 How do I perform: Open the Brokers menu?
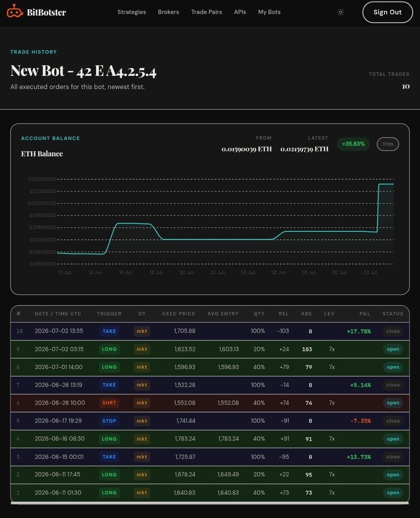coord(168,12)
